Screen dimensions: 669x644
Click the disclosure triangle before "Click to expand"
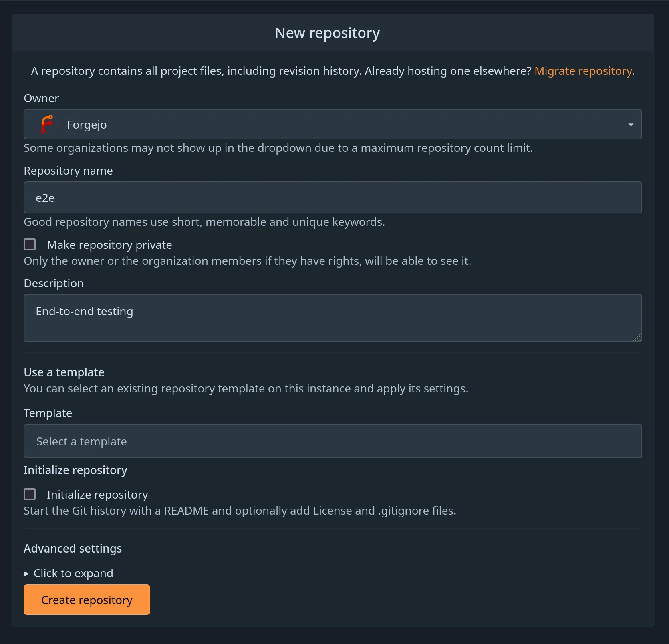coord(27,574)
